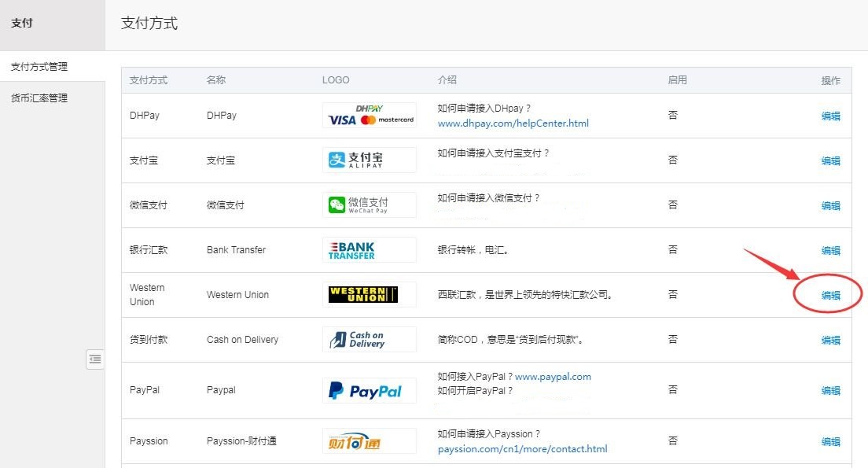Click 编辑 for 微信支付 row

click(x=830, y=206)
